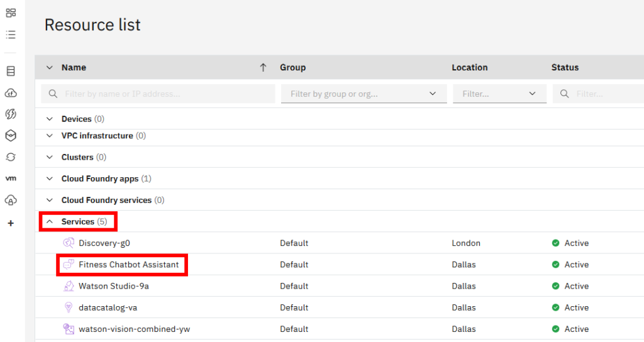Open the Fitness Chatbot Assistant service

tap(128, 265)
